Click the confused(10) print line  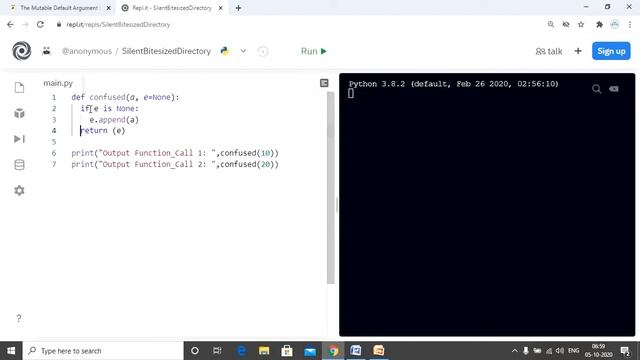tap(175, 153)
